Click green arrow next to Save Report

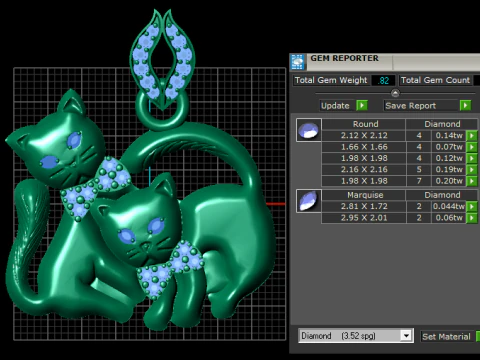click(465, 106)
